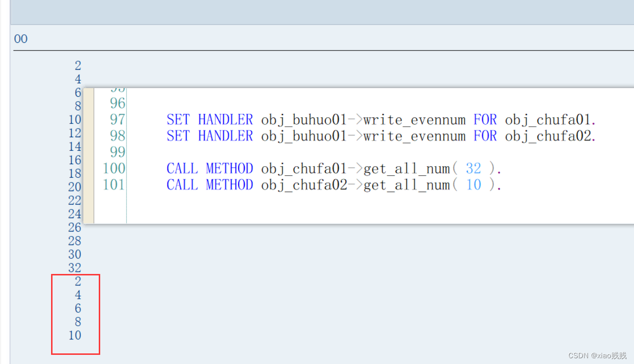Click output value 32 in the left column
634x364 pixels.
pyautogui.click(x=75, y=268)
